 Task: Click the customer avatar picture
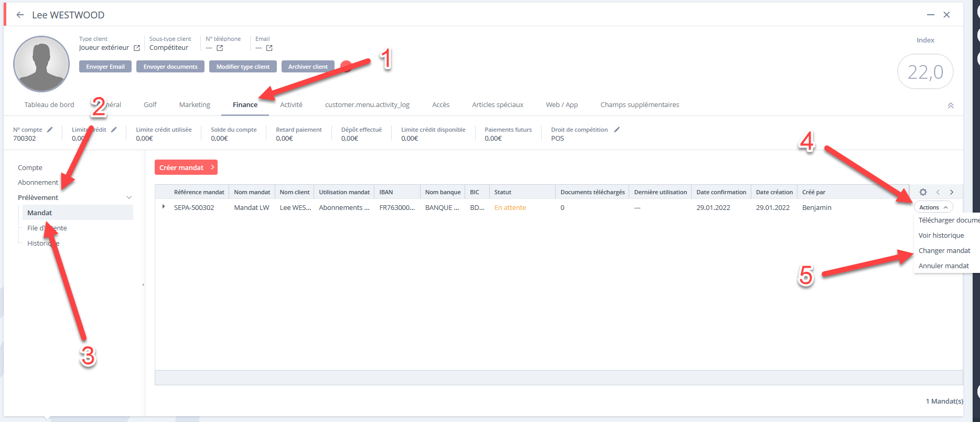point(41,64)
